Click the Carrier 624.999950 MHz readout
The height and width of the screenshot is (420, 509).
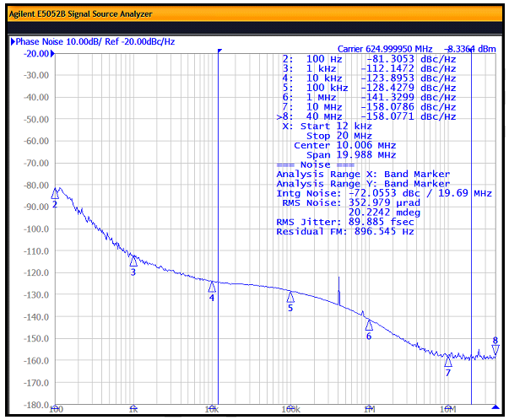(x=385, y=49)
